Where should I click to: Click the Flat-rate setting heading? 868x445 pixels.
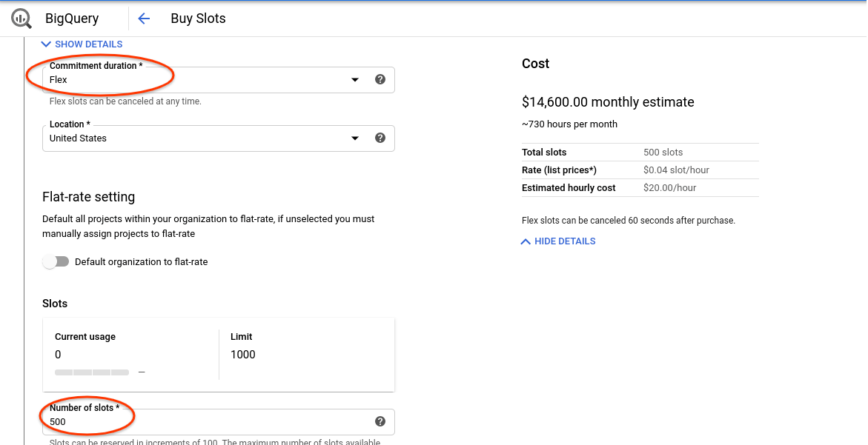pos(89,197)
